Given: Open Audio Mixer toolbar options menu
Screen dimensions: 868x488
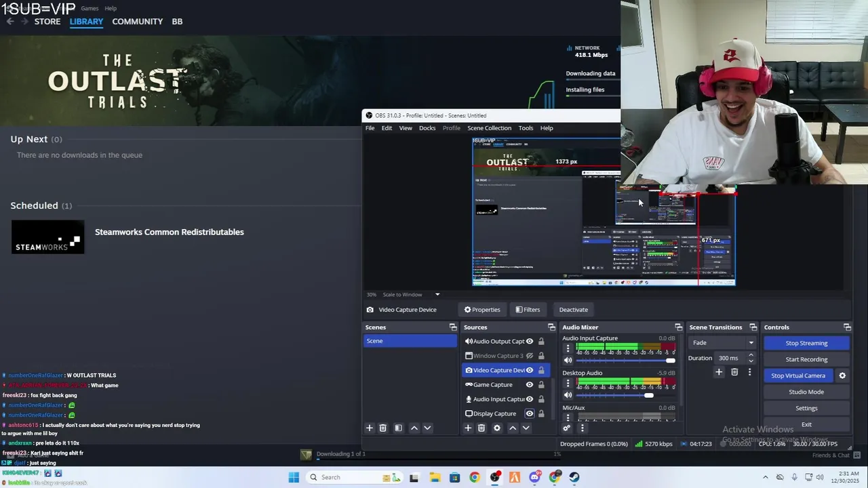Looking at the screenshot, I should (582, 428).
